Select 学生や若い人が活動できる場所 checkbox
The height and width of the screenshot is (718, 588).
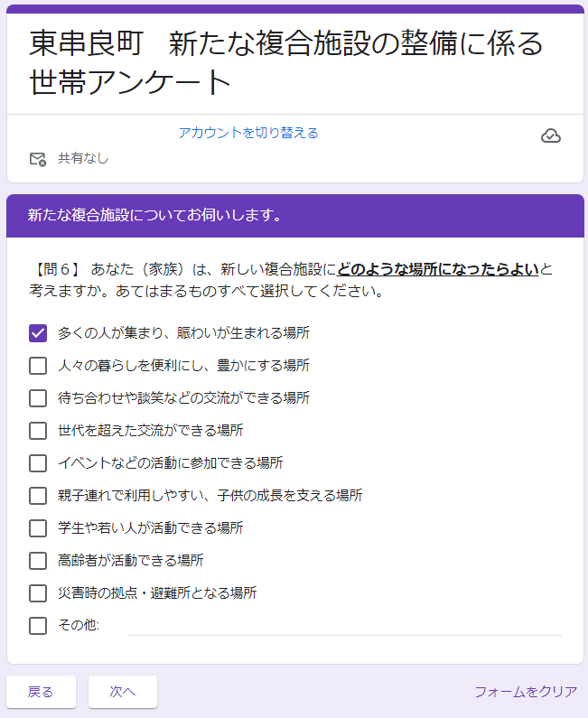pyautogui.click(x=38, y=528)
